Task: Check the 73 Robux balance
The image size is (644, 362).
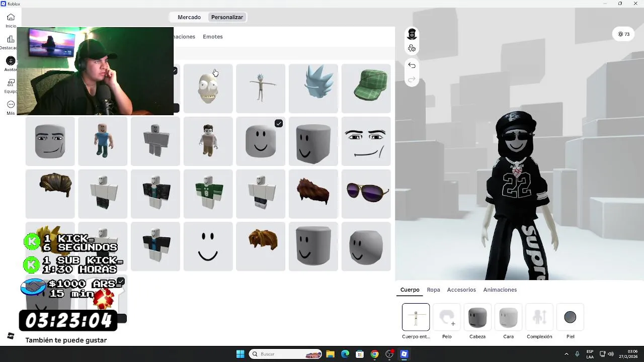Action: tap(624, 34)
